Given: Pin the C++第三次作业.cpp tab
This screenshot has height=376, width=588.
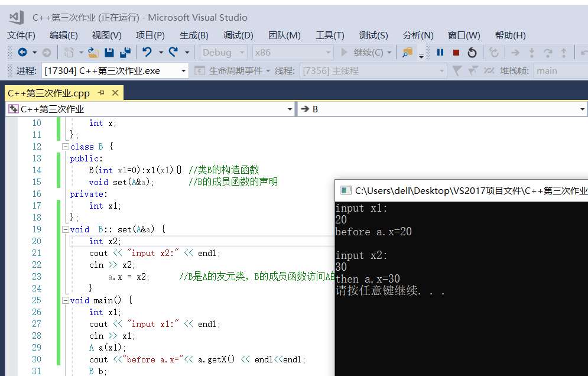Looking at the screenshot, I should click(101, 93).
